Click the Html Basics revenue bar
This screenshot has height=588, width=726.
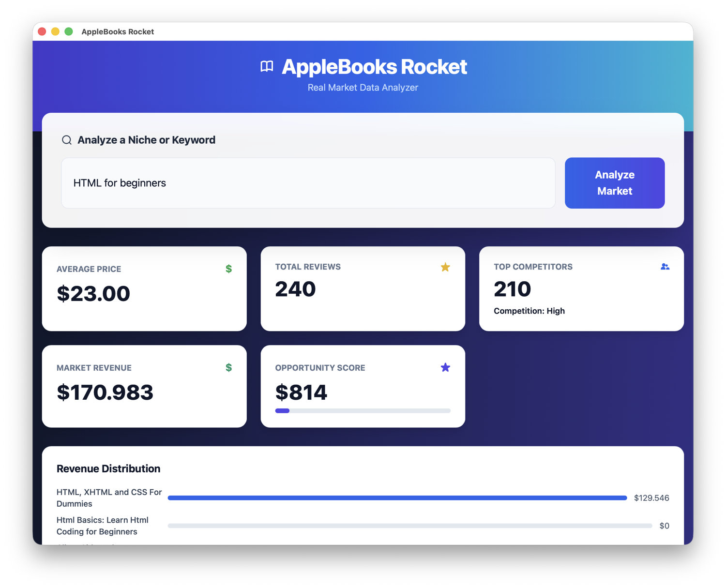tap(409, 526)
